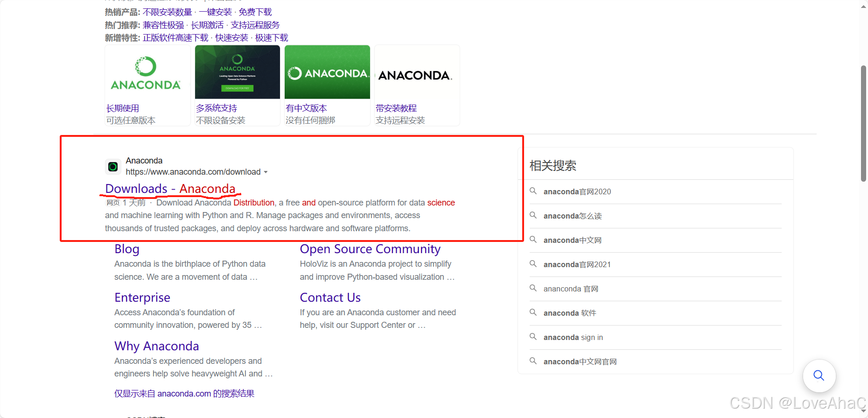
Task: Open the Contact Us sitelink
Action: 330,298
